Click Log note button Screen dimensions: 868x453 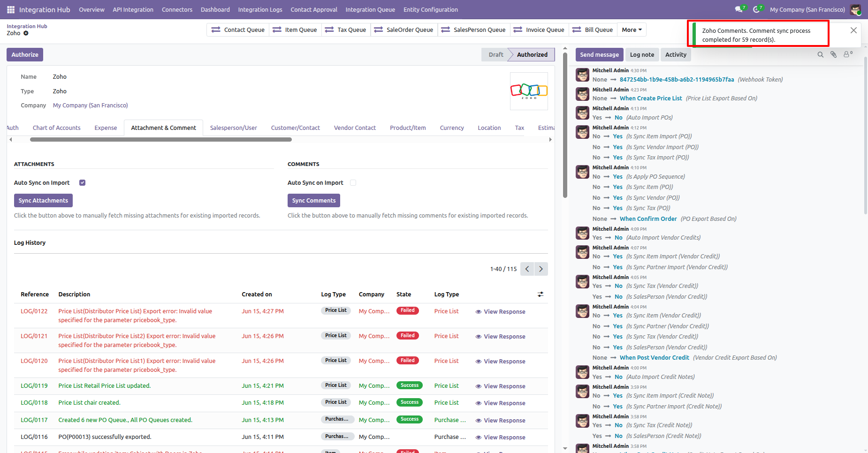pos(642,54)
